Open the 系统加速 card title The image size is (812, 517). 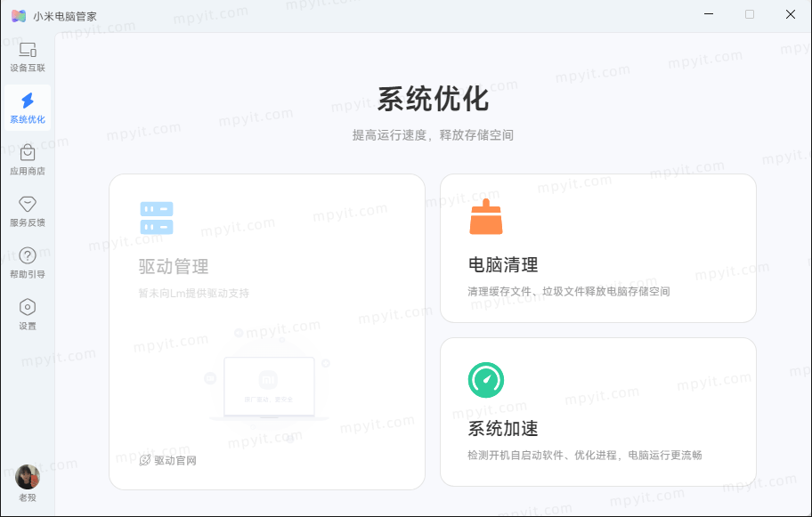click(503, 429)
